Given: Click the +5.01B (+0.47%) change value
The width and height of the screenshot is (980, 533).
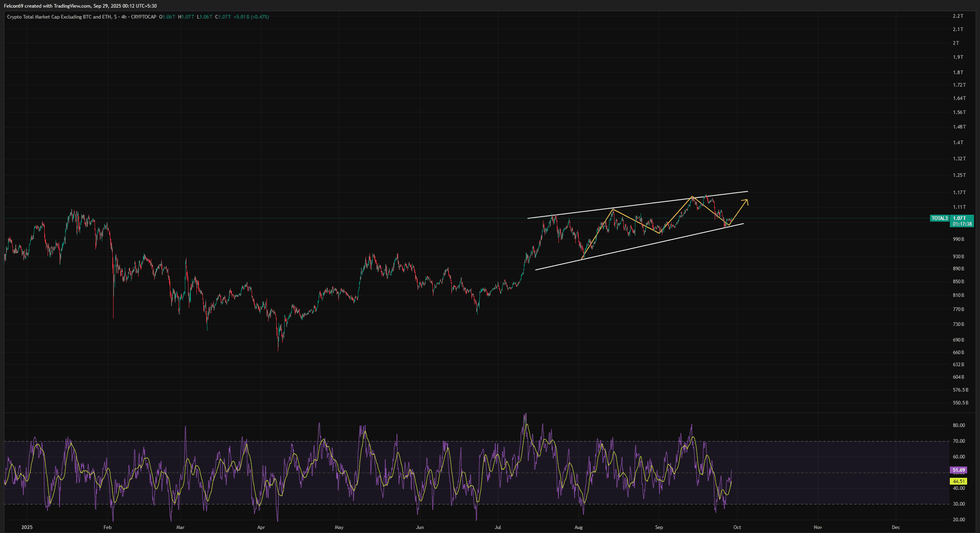Looking at the screenshot, I should [251, 17].
